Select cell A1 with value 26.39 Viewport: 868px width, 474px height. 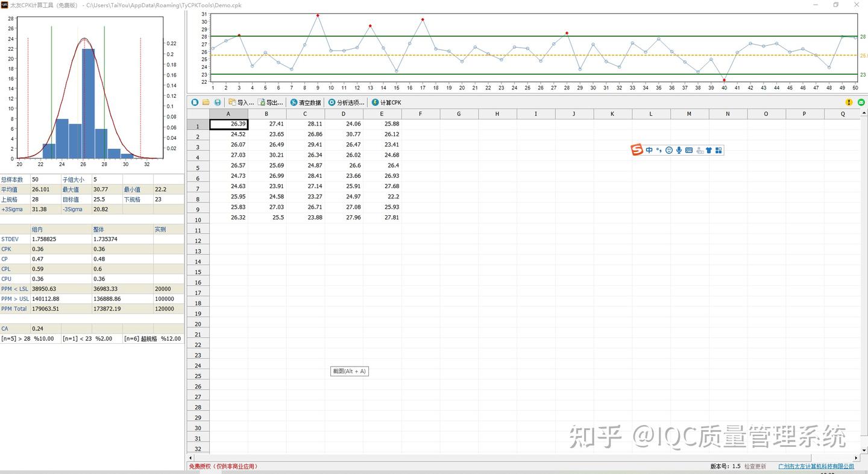[x=228, y=124]
